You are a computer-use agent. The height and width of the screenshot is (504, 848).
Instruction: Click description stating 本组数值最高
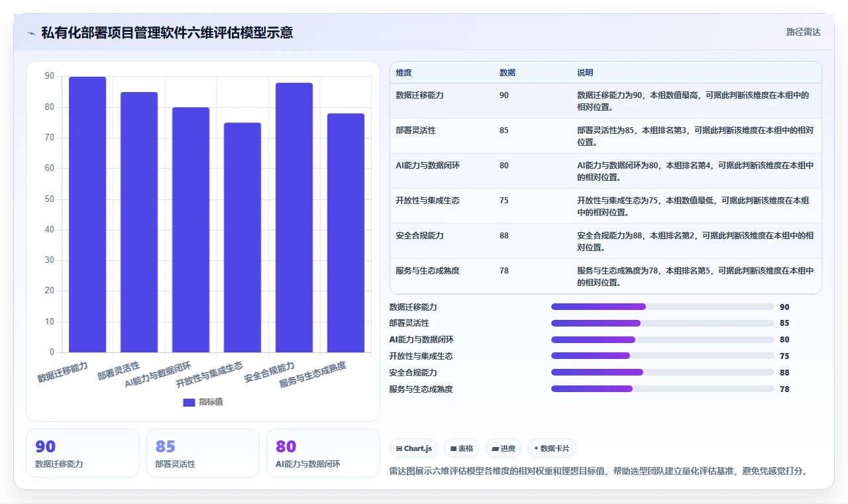click(x=694, y=101)
